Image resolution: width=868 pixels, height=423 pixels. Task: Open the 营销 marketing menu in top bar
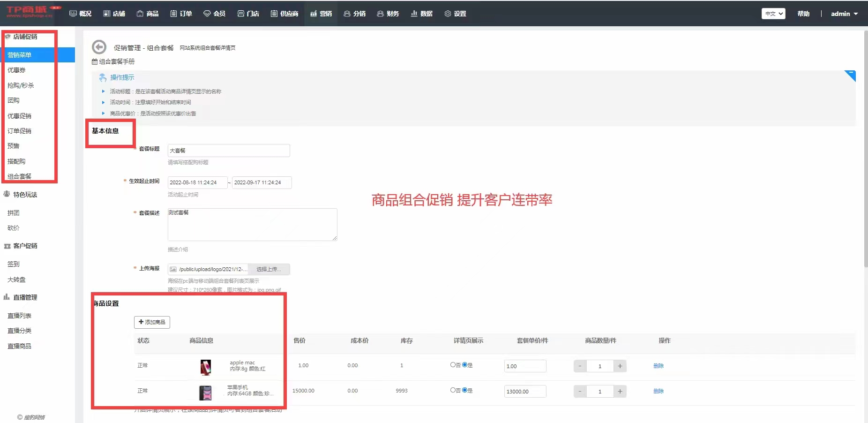(321, 14)
